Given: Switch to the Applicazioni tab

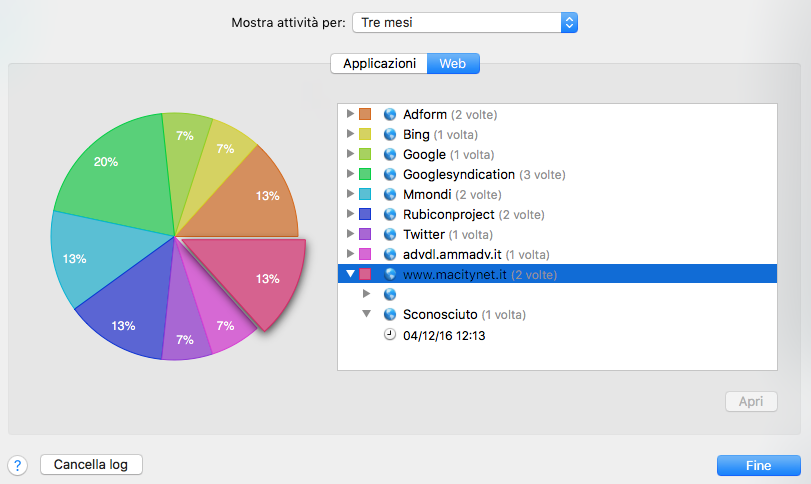Looking at the screenshot, I should point(379,63).
